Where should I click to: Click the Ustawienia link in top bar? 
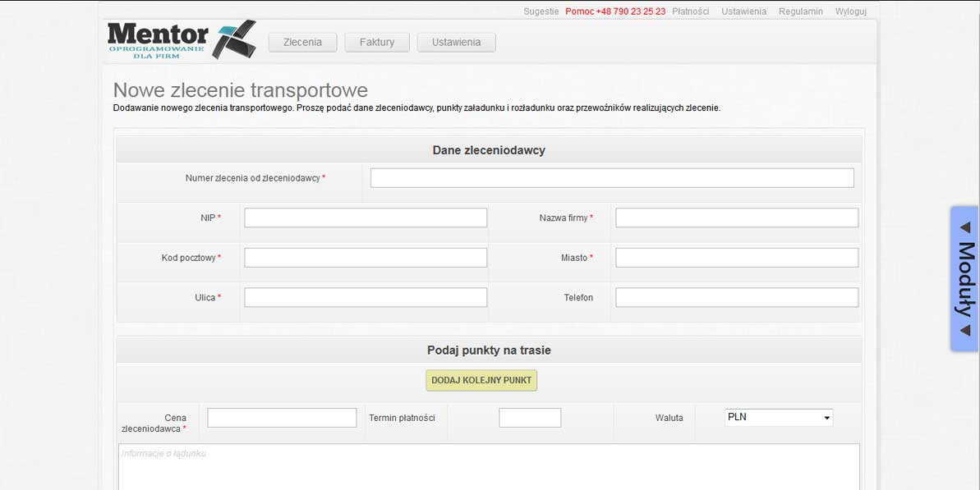(743, 11)
